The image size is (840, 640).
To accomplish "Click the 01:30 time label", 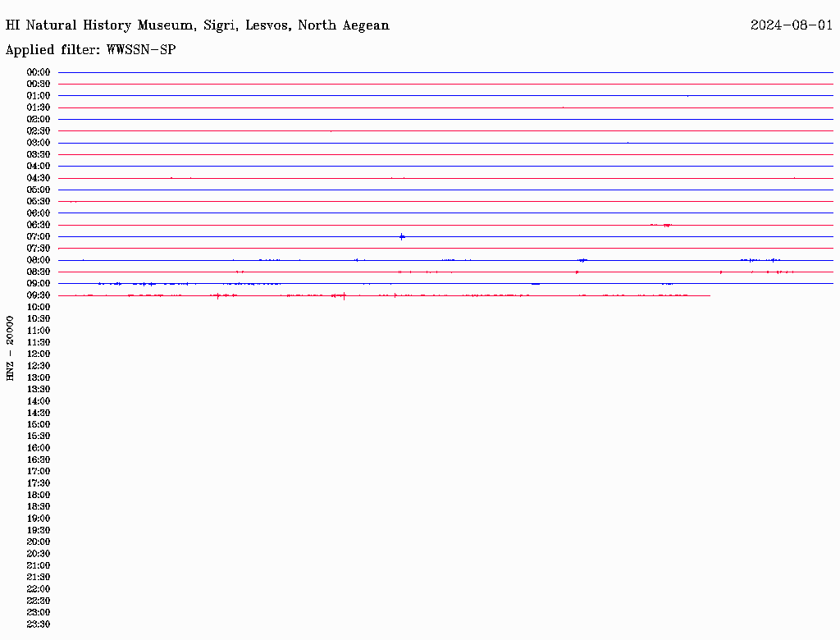I will tap(39, 107).
